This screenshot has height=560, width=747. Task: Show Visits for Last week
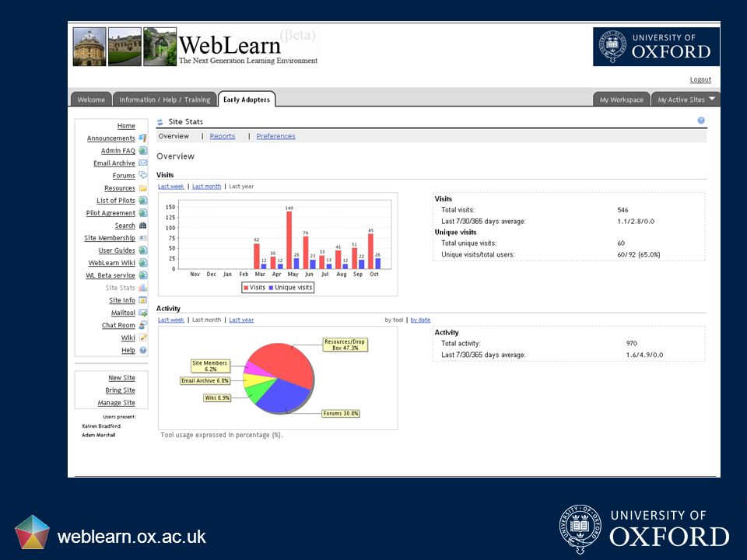[x=170, y=186]
